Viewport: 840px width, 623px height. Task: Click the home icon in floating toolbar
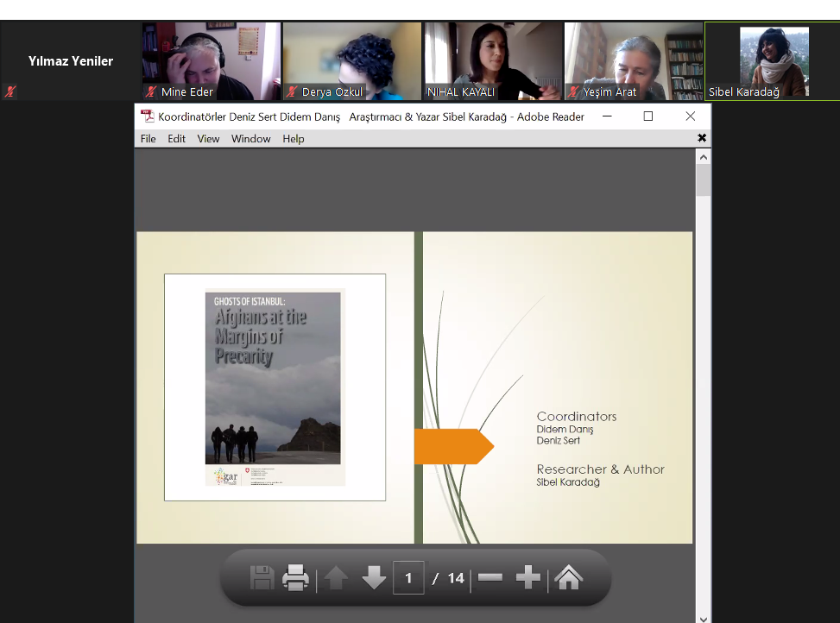click(568, 578)
